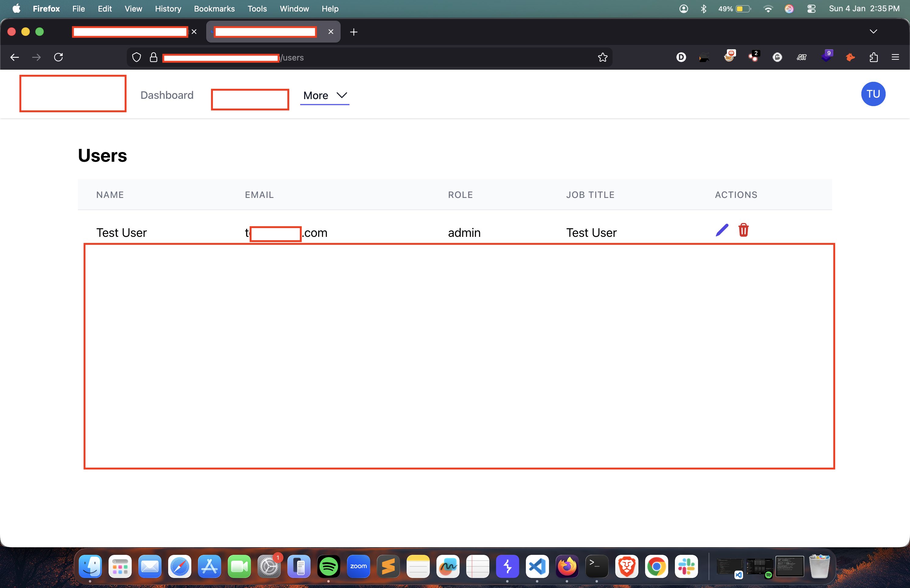Open Spotify from the Dock
Screen dimensions: 910x588
[328, 566]
